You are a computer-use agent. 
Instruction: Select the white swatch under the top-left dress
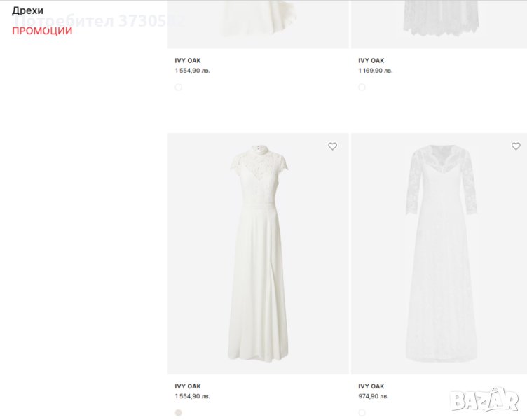pos(178,87)
